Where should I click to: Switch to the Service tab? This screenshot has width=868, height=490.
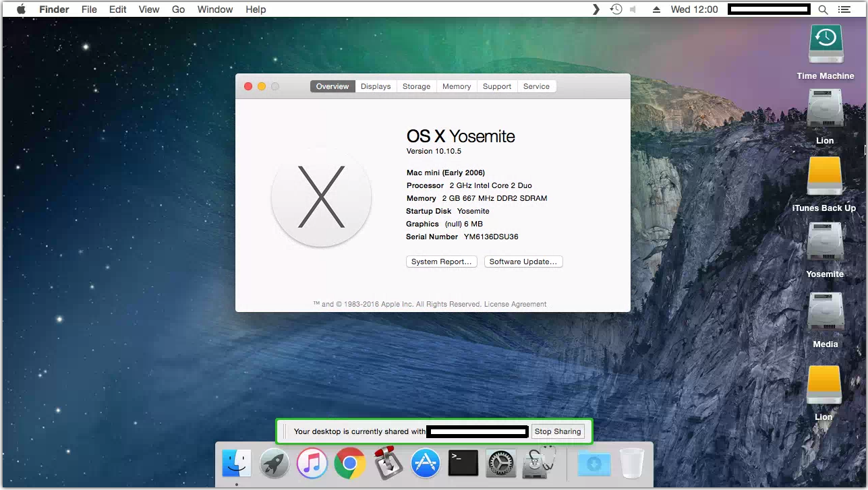tap(537, 86)
